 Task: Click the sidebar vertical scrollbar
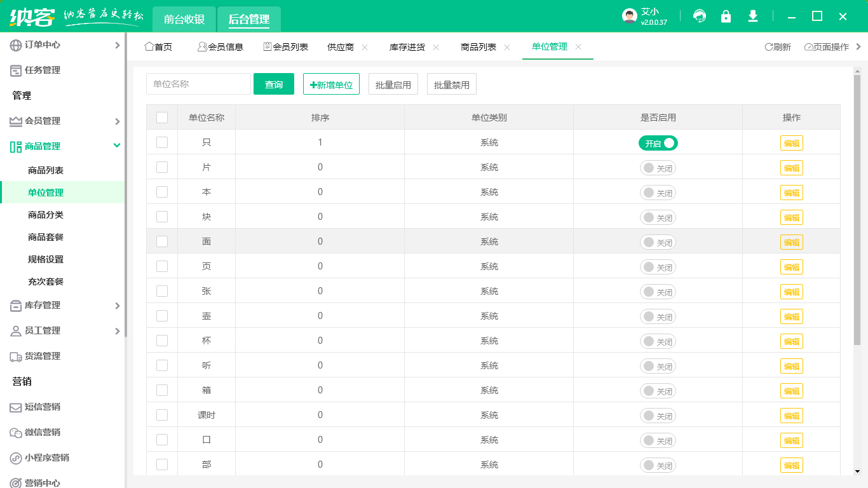(x=126, y=184)
